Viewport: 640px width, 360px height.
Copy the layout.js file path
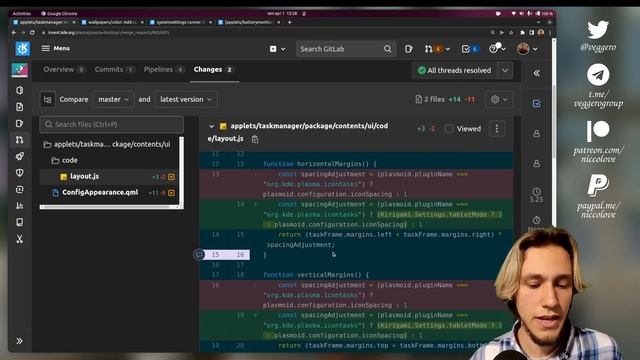coord(255,139)
